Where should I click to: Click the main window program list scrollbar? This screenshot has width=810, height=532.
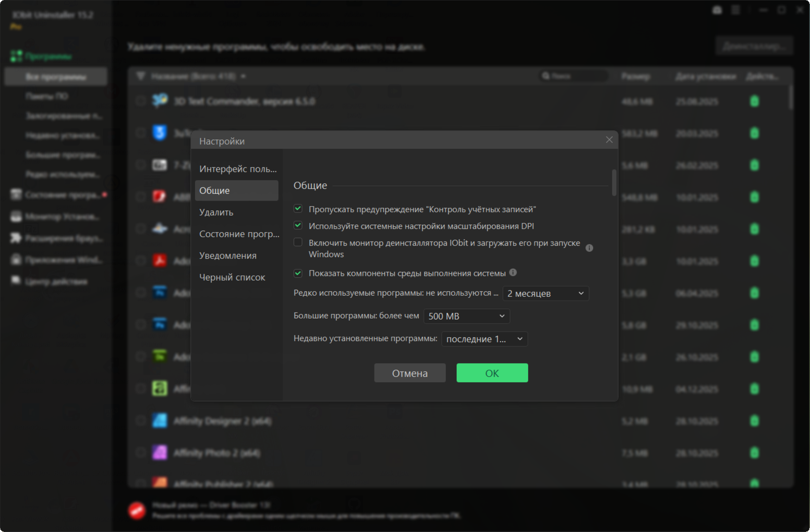click(x=791, y=97)
